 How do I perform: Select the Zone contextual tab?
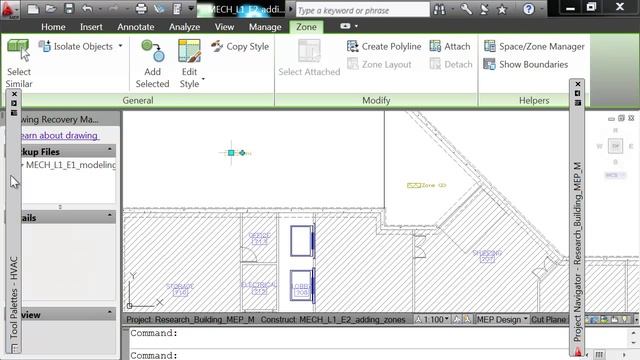(306, 27)
